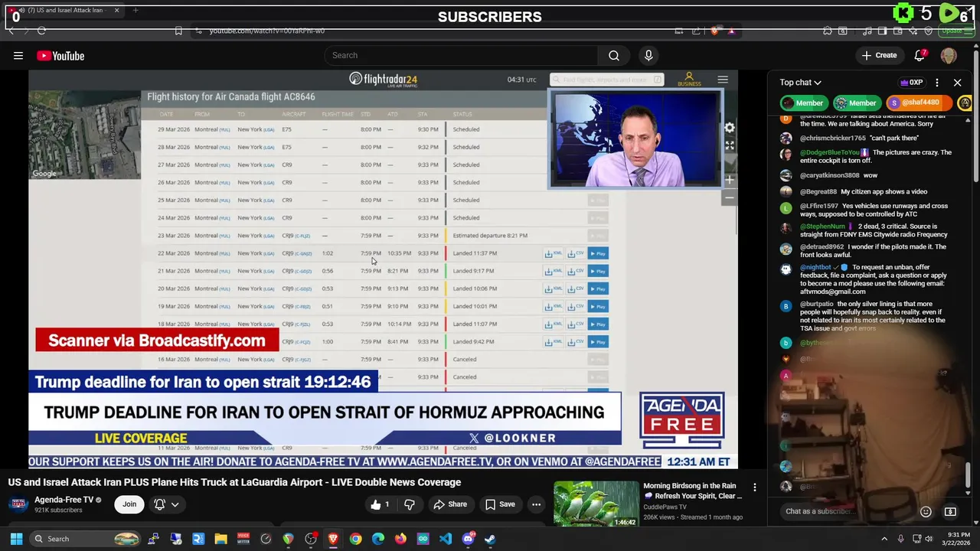
Task: Toggle the browser sidebar panel icon
Action: 882,31
